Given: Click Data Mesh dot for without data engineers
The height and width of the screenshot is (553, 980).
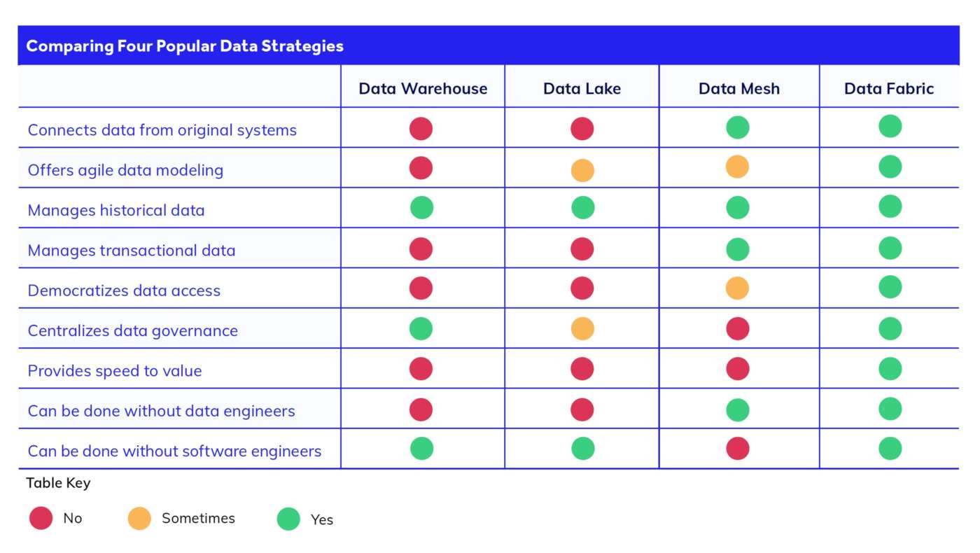Looking at the screenshot, I should click(738, 409).
